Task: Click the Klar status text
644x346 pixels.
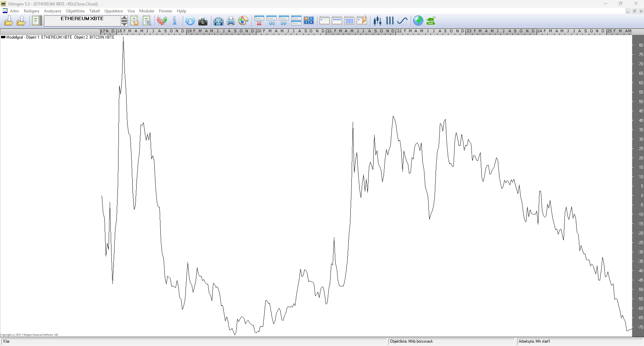Action: click(7, 341)
